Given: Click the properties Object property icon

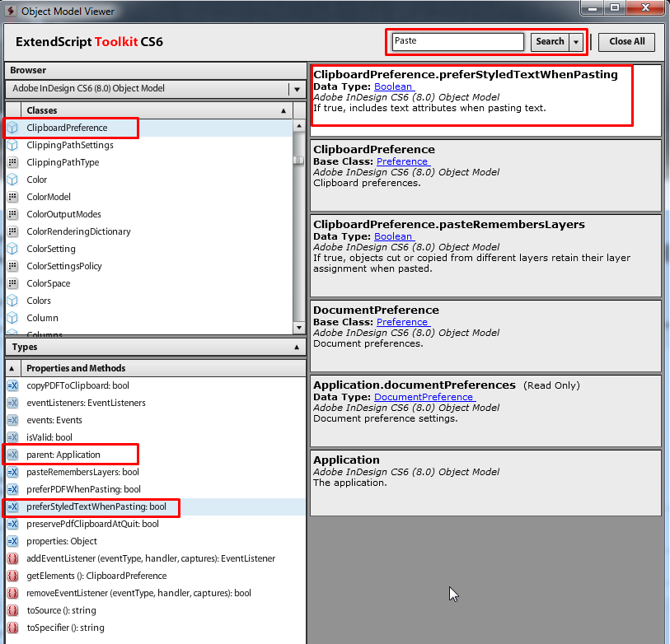Looking at the screenshot, I should (x=13, y=541).
